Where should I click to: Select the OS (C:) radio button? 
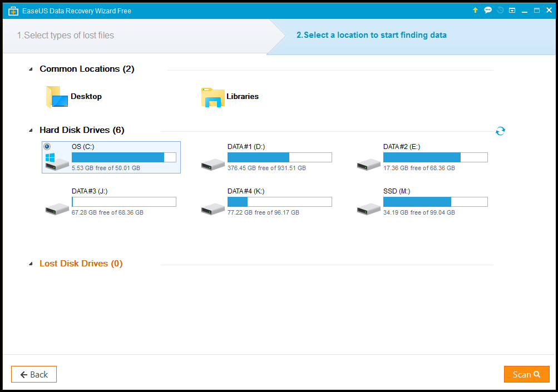click(x=47, y=146)
